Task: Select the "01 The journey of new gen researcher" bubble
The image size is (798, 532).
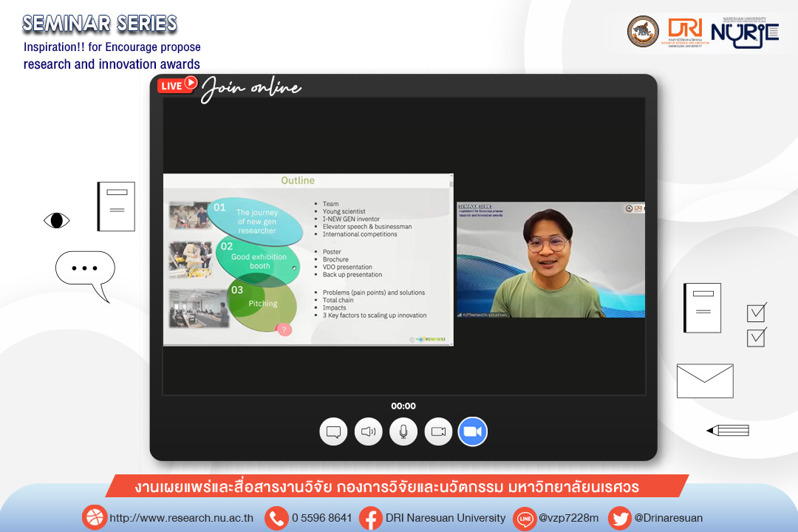Action: pyautogui.click(x=255, y=220)
